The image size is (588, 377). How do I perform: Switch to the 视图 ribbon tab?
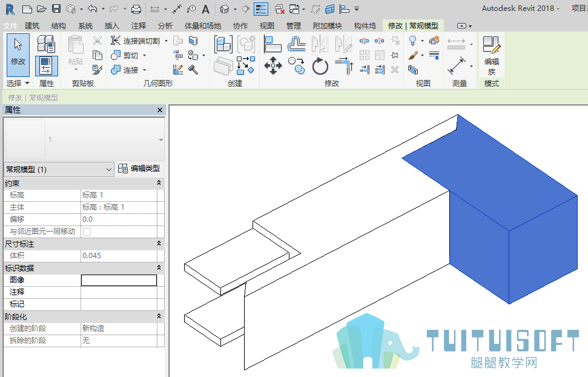click(266, 26)
